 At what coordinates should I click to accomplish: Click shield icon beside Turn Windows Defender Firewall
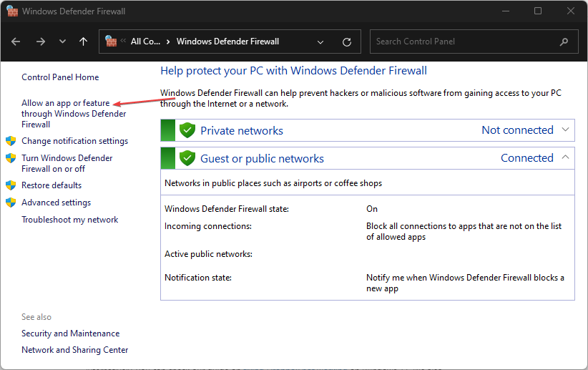pyautogui.click(x=11, y=158)
